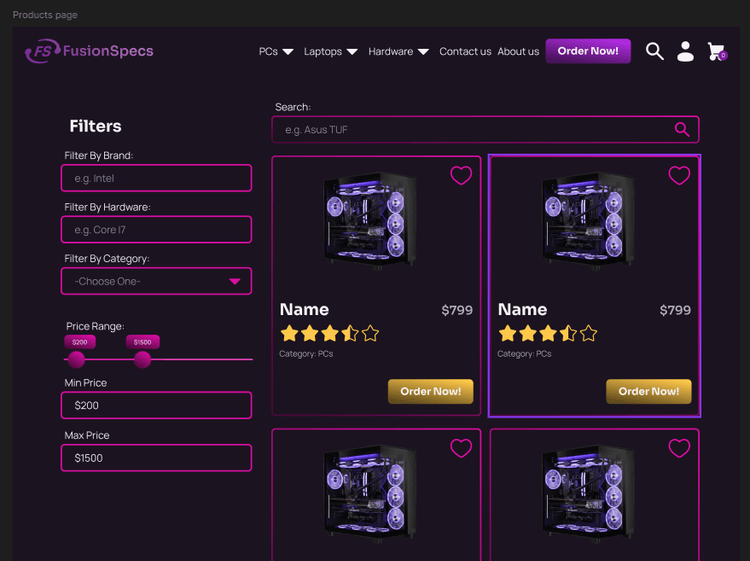Viewport: 750px width, 561px height.
Task: Go to Contact us page
Action: tap(465, 51)
